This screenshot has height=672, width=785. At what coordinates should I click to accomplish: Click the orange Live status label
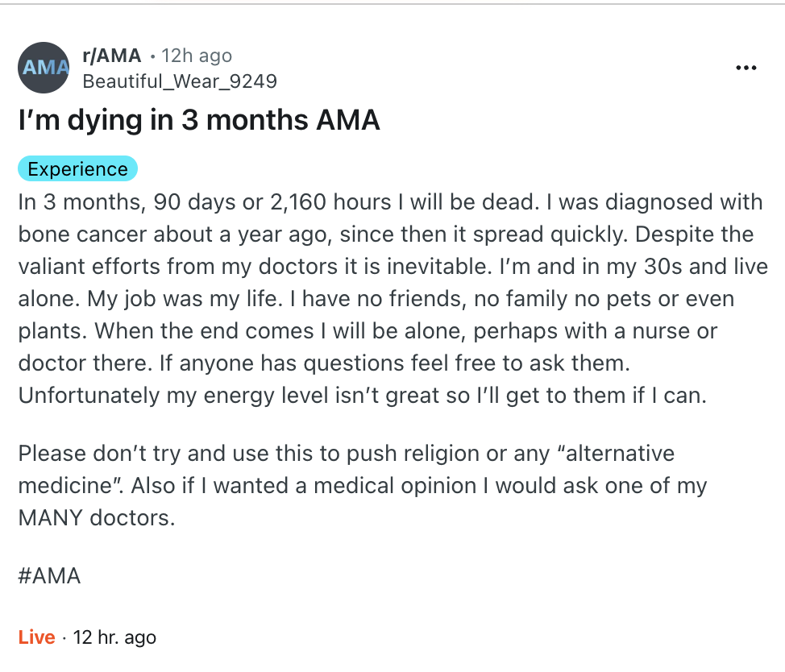coord(36,637)
